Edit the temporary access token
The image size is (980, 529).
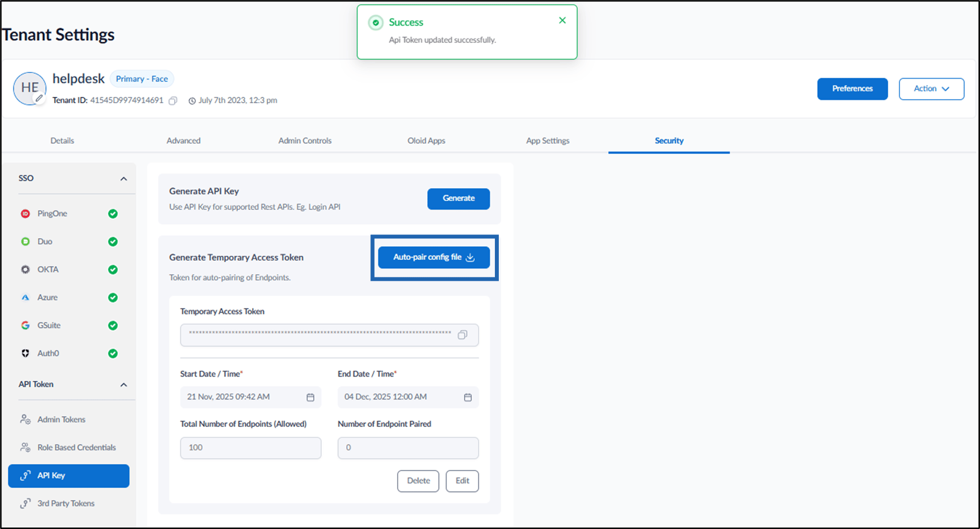tap(462, 481)
